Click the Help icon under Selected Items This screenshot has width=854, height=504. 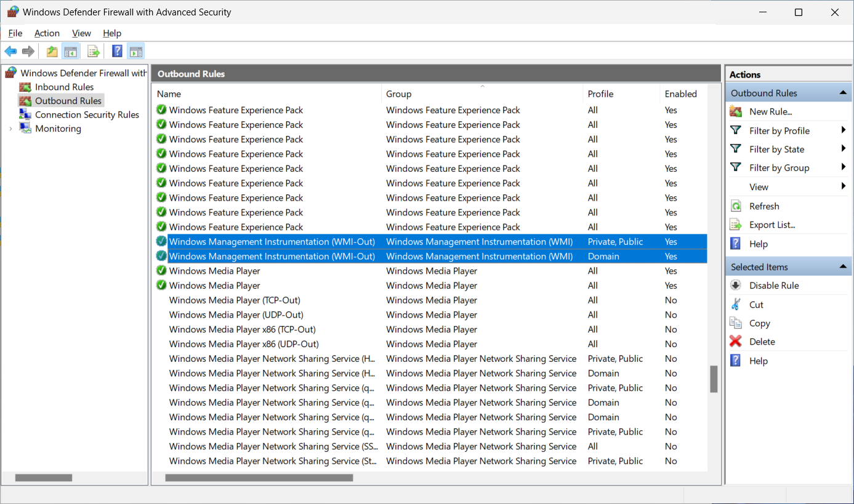(x=736, y=361)
